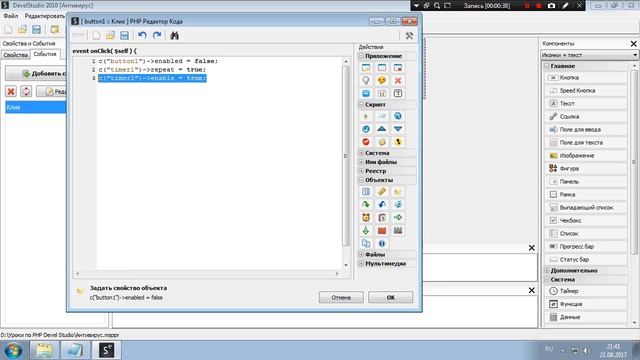Select green play arrow action under Скрипт
This screenshot has width=640, height=360.
pyautogui.click(x=366, y=116)
